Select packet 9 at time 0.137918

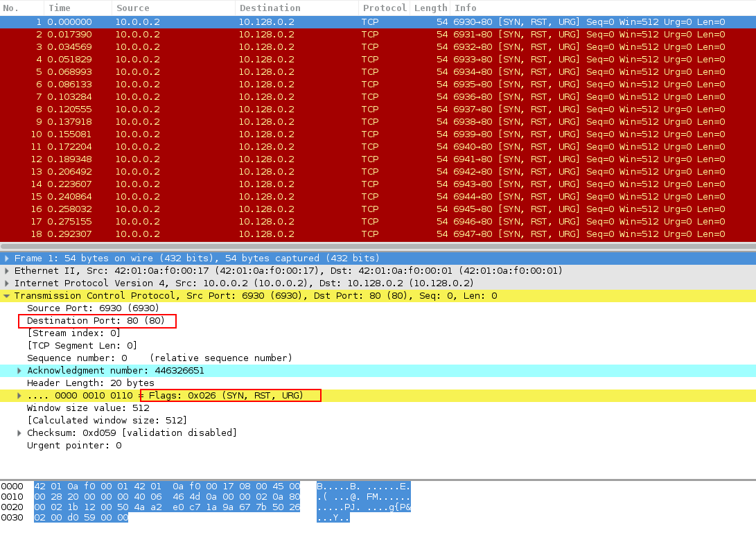click(378, 122)
